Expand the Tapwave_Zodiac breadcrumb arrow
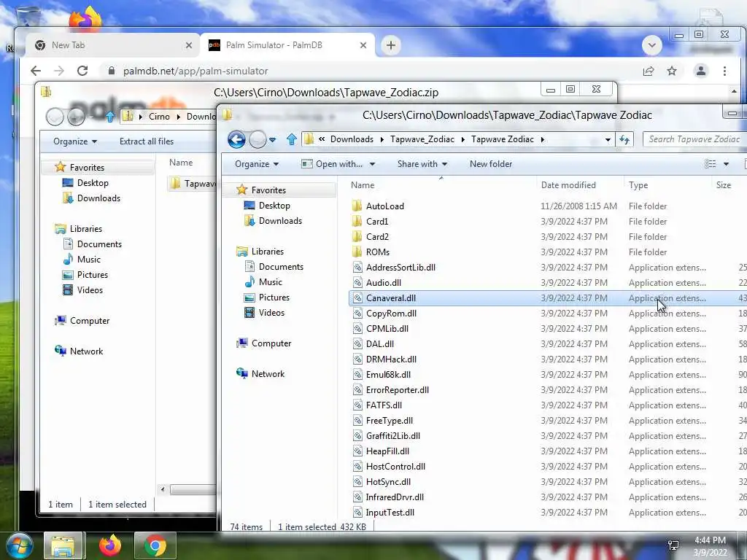The image size is (747, 560). [462, 139]
